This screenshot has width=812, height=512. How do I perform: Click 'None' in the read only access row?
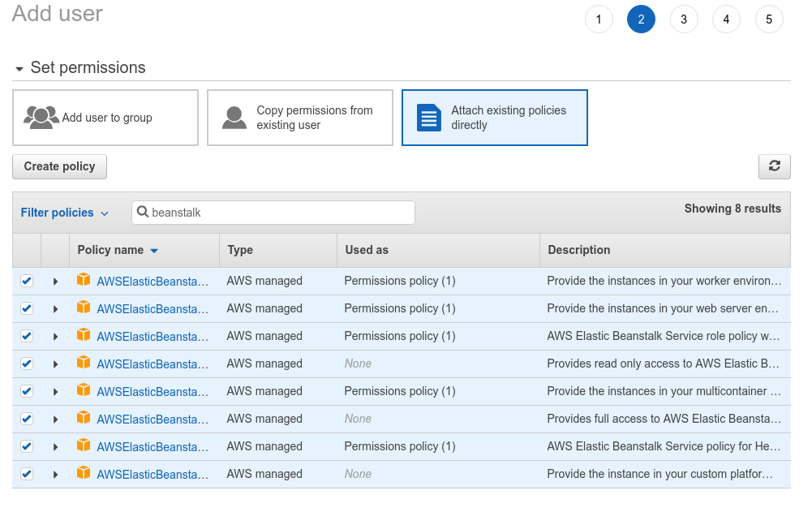[x=359, y=364]
